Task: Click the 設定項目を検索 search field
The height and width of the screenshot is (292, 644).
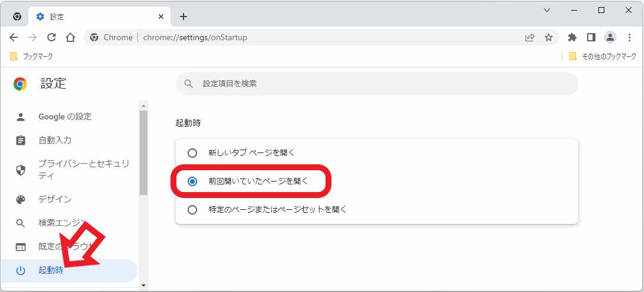Action: pyautogui.click(x=376, y=84)
